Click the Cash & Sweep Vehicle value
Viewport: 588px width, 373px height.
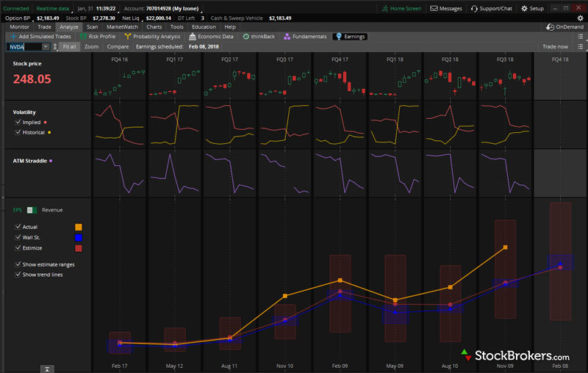click(x=280, y=18)
